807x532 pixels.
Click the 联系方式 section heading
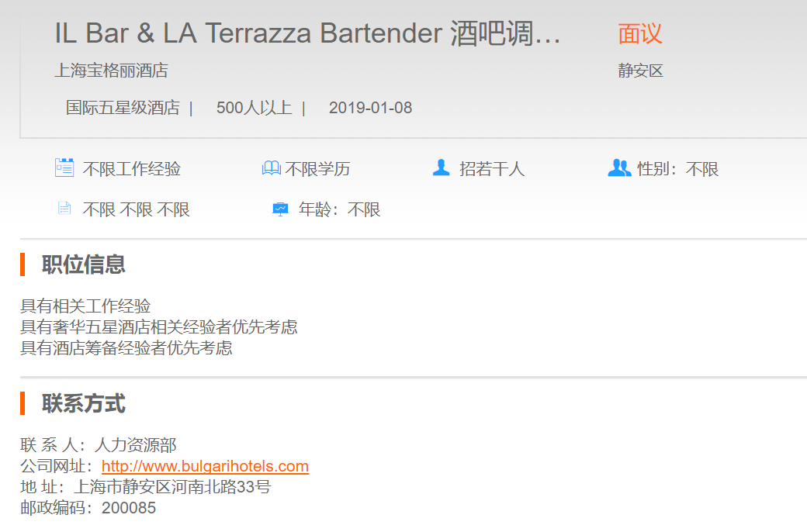(x=83, y=404)
